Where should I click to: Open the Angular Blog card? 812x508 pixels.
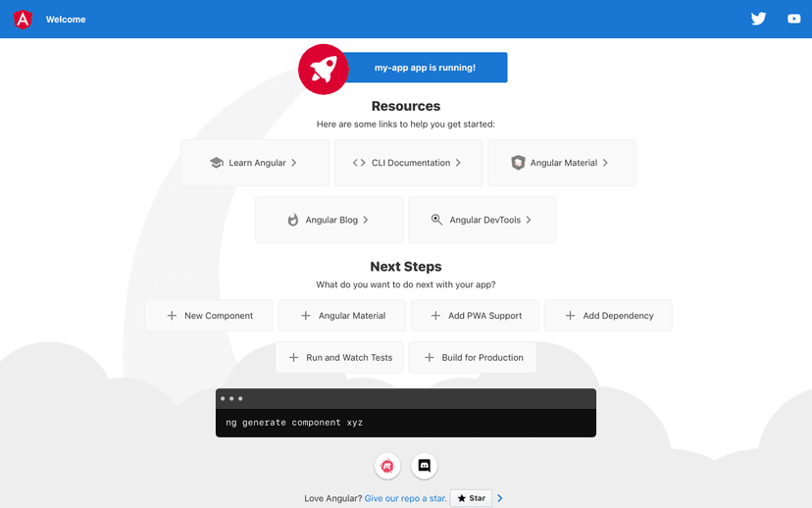[330, 220]
